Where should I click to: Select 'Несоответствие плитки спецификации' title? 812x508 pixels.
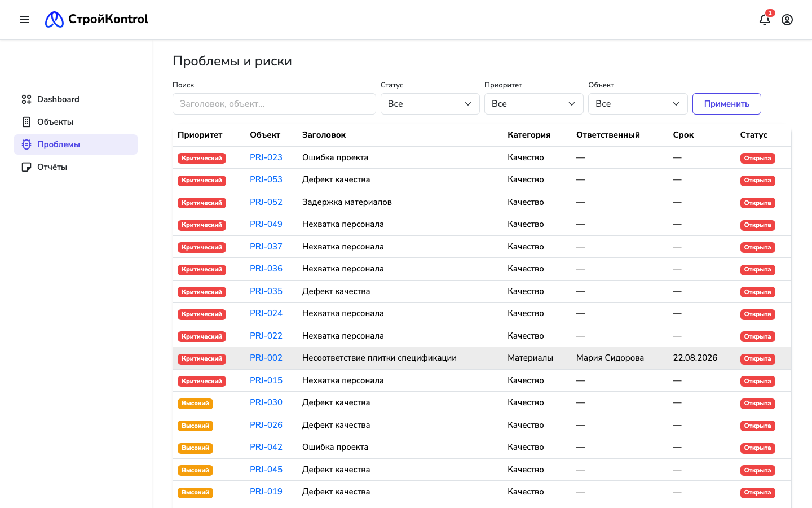tap(379, 358)
